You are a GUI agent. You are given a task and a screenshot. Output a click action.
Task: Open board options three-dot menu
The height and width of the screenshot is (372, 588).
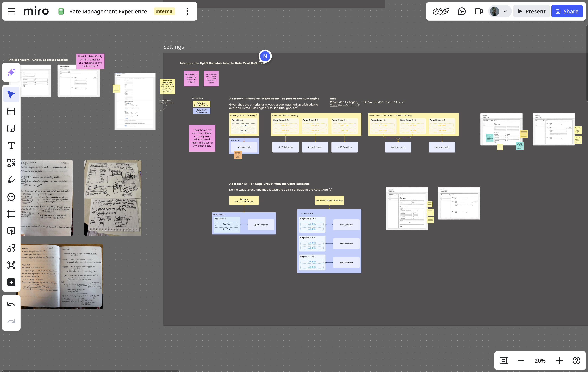188,11
